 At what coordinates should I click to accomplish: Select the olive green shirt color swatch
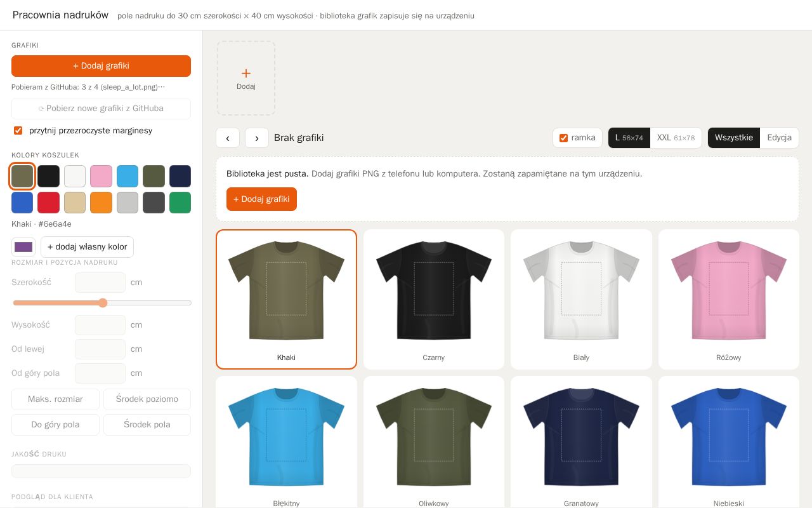coord(154,177)
